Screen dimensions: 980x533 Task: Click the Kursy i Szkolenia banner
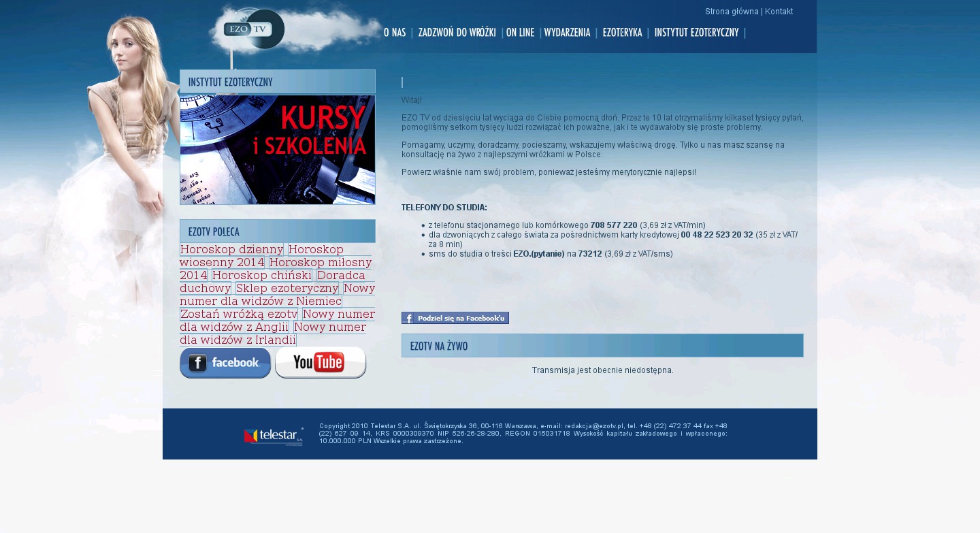pyautogui.click(x=278, y=150)
